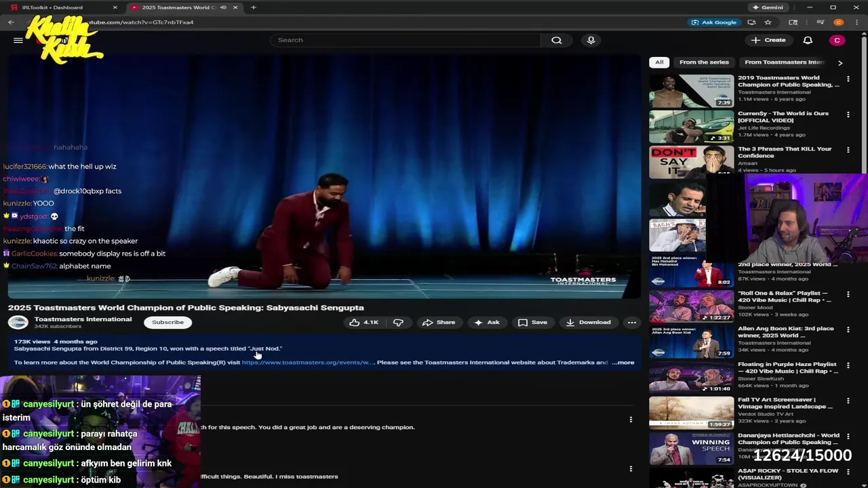Click Ask Google in the address bar
The image size is (868, 488).
714,22
